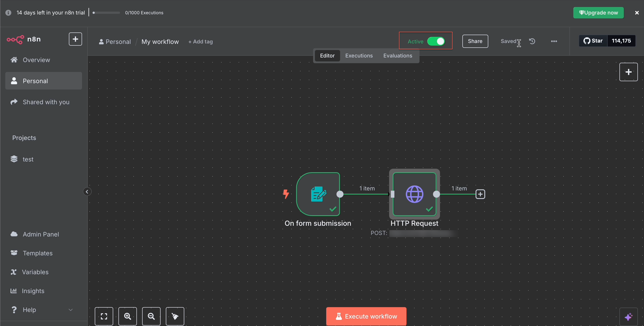Click the 114,175 star count
The height and width of the screenshot is (326, 644).
click(621, 41)
